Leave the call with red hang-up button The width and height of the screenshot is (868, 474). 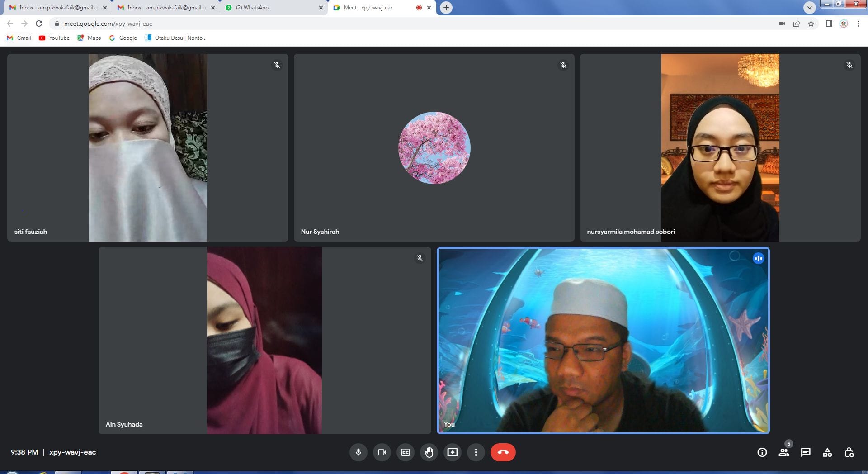click(503, 452)
